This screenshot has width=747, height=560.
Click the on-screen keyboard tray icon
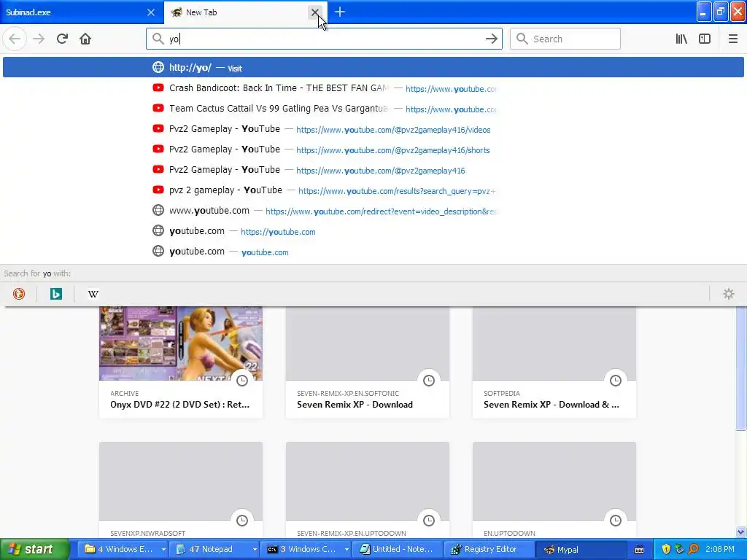coord(639,550)
